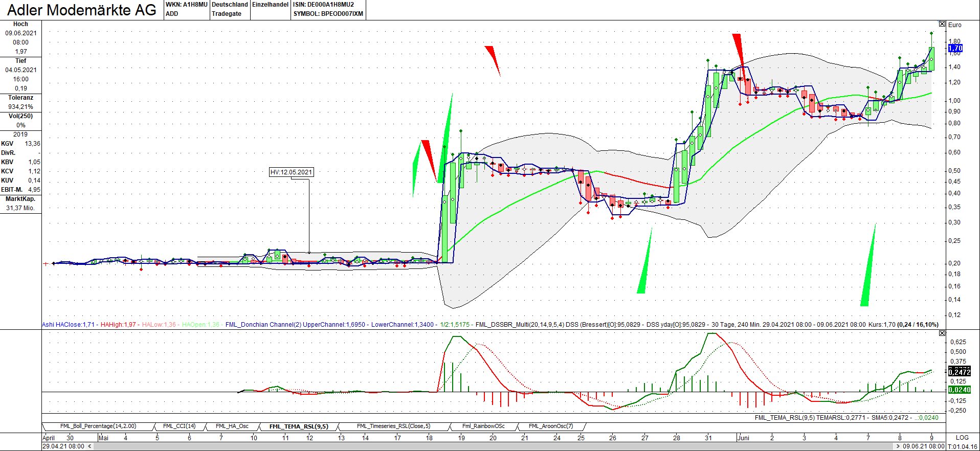Click the WKN: A1H8MU field
This screenshot has width=980, height=451.
point(187,5)
